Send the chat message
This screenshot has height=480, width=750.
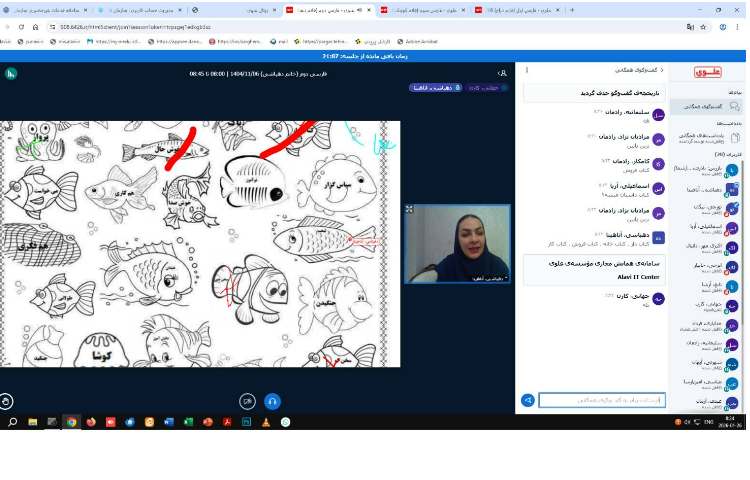click(x=528, y=400)
